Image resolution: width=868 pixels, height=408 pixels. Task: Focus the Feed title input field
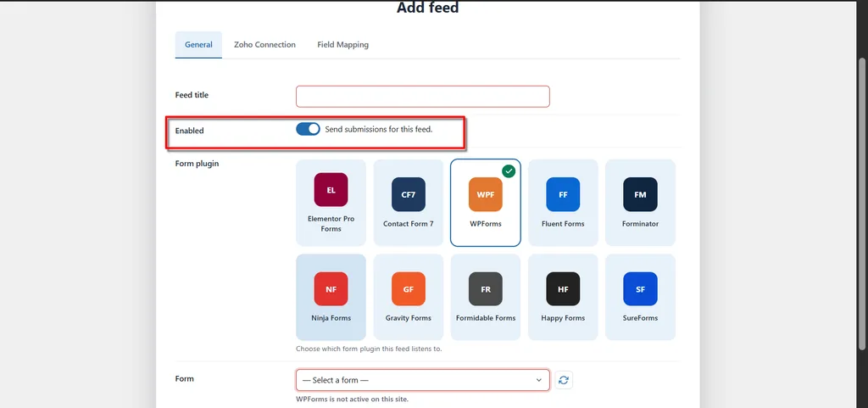pos(423,97)
